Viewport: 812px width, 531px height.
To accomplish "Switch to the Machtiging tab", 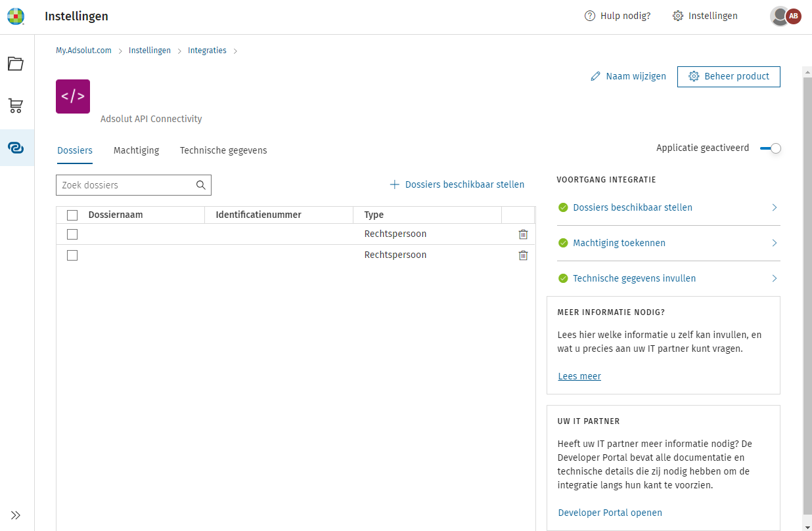I will coord(136,150).
